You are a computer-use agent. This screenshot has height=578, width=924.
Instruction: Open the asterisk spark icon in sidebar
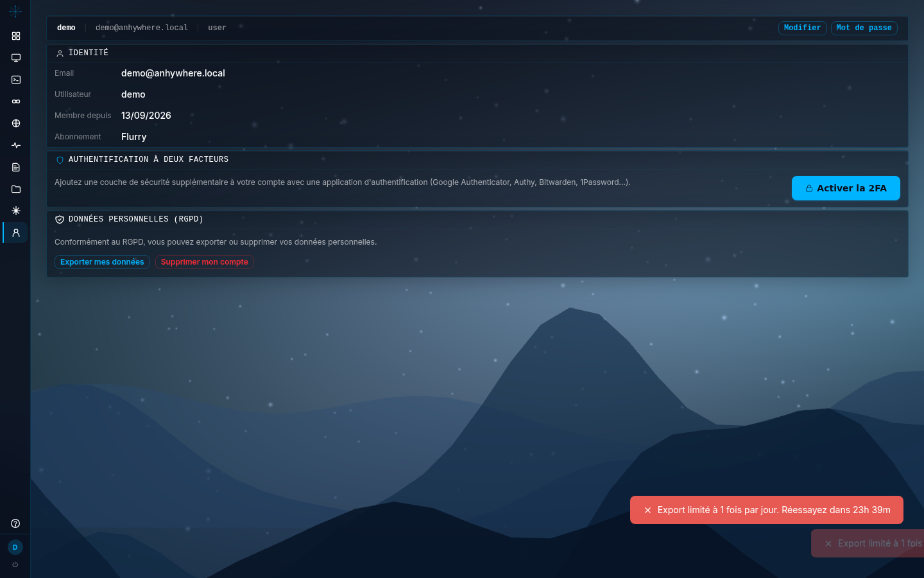[x=16, y=211]
